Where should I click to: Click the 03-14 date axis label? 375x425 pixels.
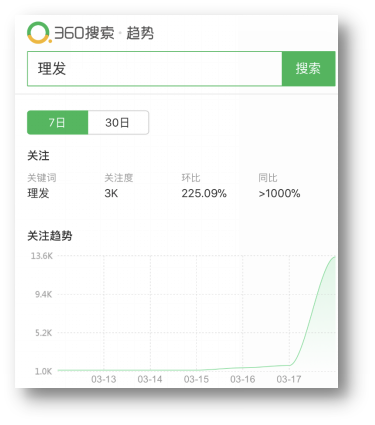coord(150,379)
